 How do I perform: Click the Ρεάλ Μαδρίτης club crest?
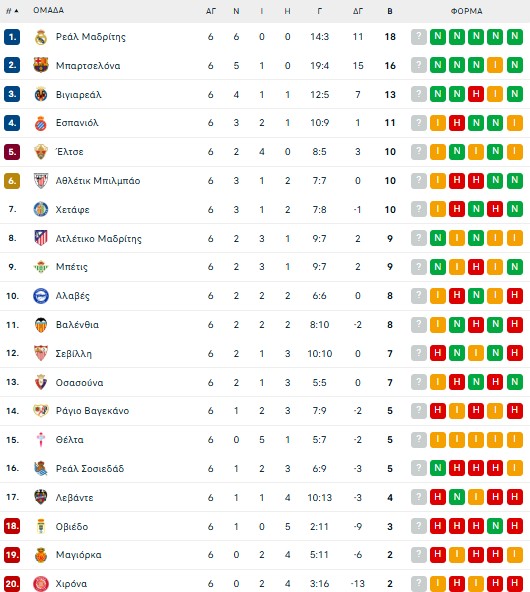pyautogui.click(x=41, y=37)
